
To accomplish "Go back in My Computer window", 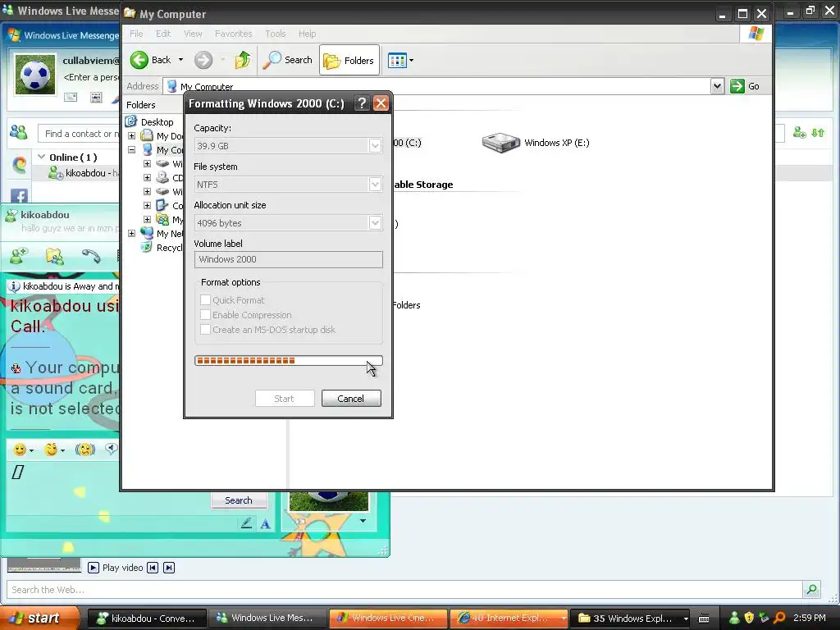I will [151, 60].
